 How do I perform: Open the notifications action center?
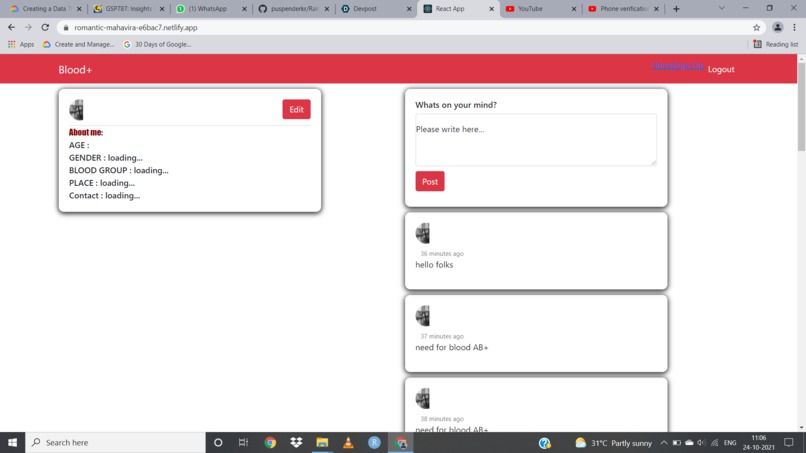click(x=789, y=442)
